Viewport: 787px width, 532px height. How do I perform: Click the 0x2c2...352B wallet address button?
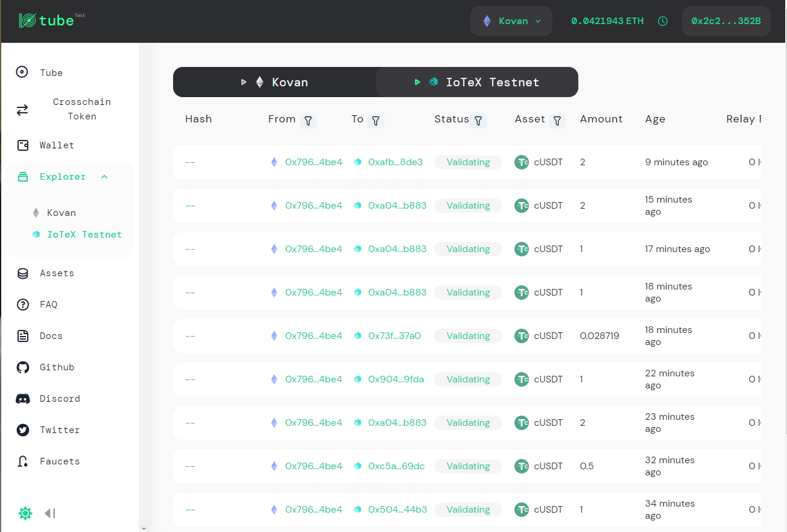pos(726,21)
